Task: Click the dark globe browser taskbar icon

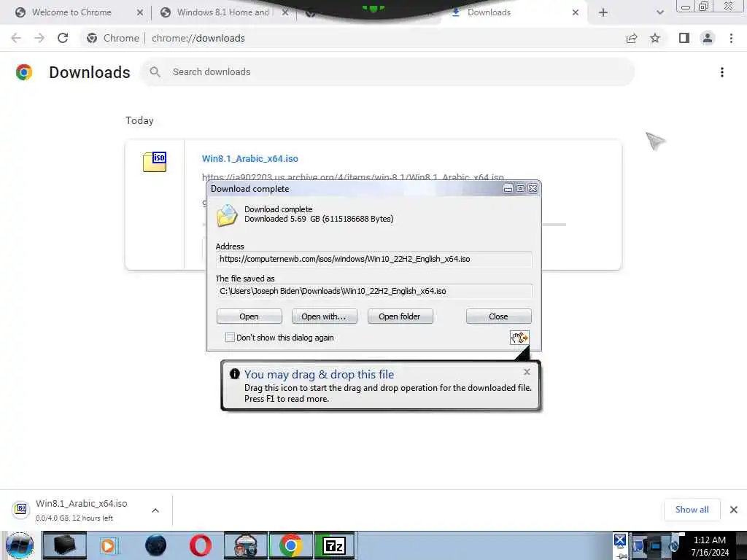Action: click(x=155, y=545)
